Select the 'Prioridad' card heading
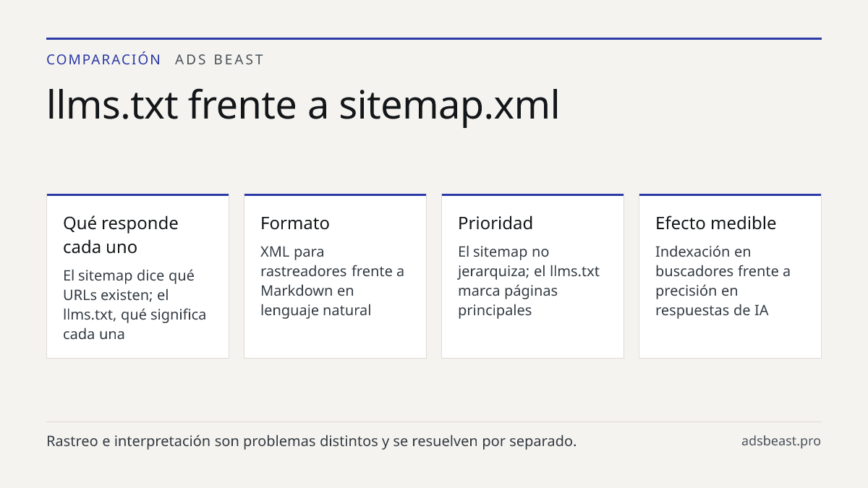The image size is (868, 488). [x=495, y=223]
